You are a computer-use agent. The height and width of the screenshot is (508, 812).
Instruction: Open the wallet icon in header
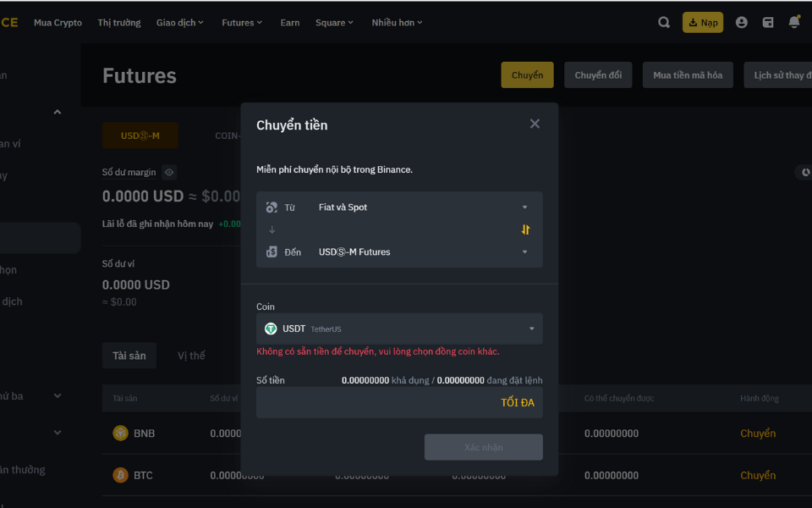[767, 22]
